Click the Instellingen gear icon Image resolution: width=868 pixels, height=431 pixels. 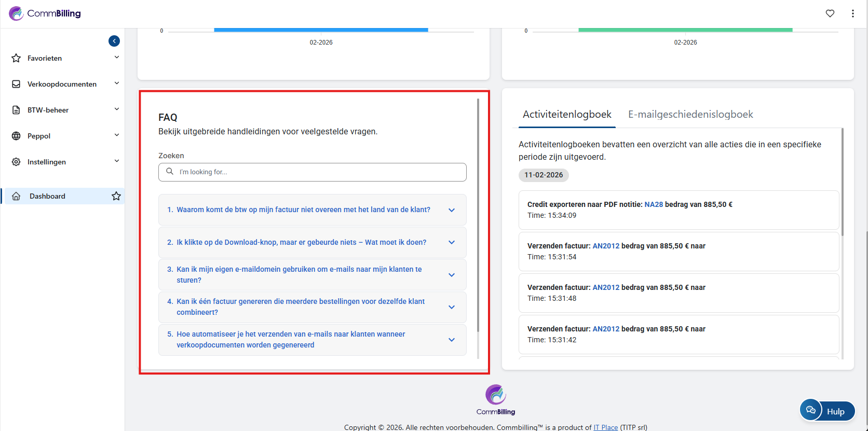pos(16,162)
